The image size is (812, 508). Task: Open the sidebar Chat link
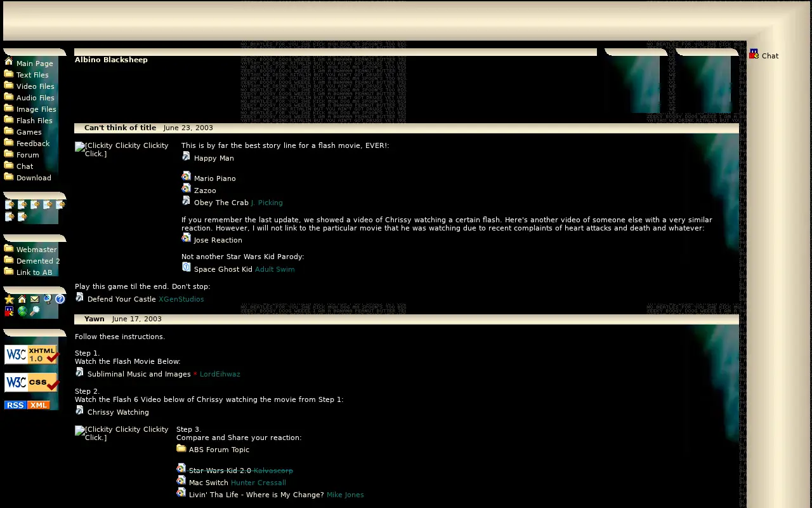coord(25,166)
